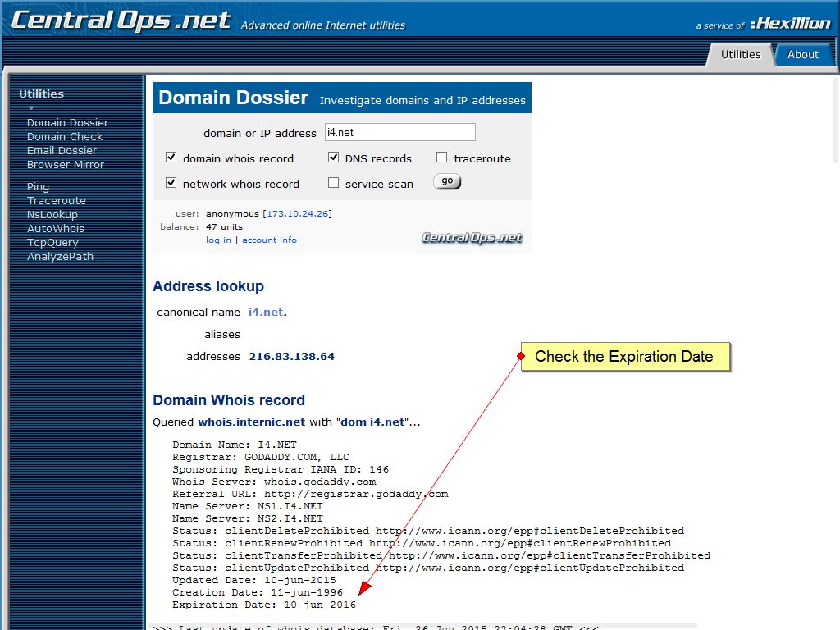Screen dimensions: 840x630
Task: Click the Domain Name: I4.NET line
Action: pos(235,445)
